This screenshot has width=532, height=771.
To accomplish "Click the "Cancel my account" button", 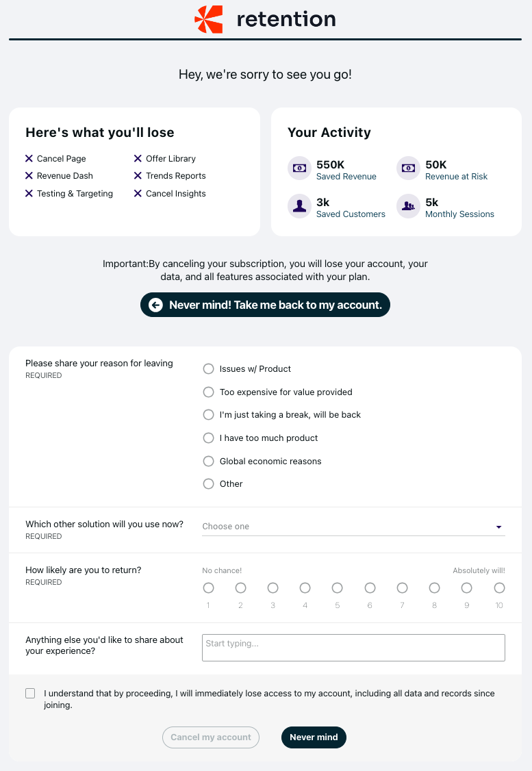I will [211, 737].
